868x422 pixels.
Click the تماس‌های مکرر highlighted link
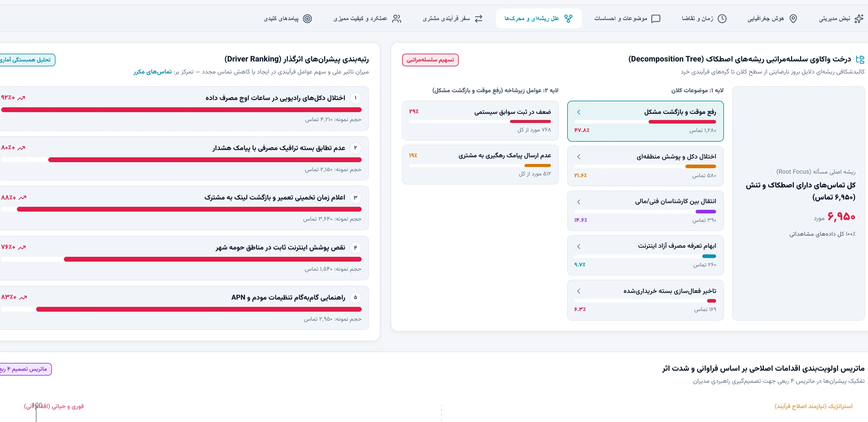(x=153, y=72)
